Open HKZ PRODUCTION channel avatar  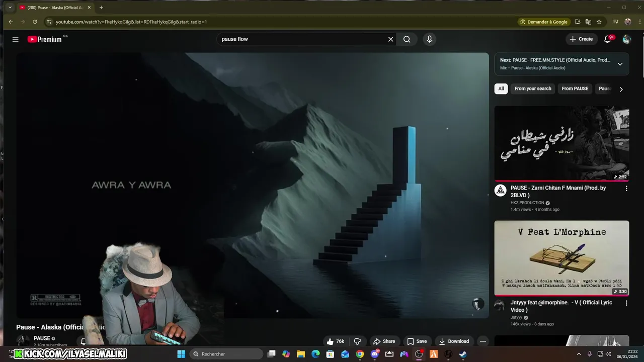(x=500, y=191)
